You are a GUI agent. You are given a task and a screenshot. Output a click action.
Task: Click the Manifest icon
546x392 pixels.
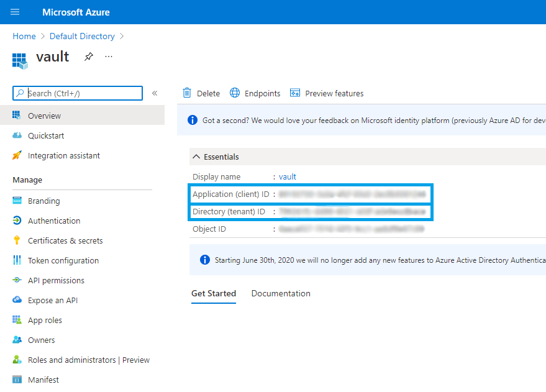click(17, 379)
